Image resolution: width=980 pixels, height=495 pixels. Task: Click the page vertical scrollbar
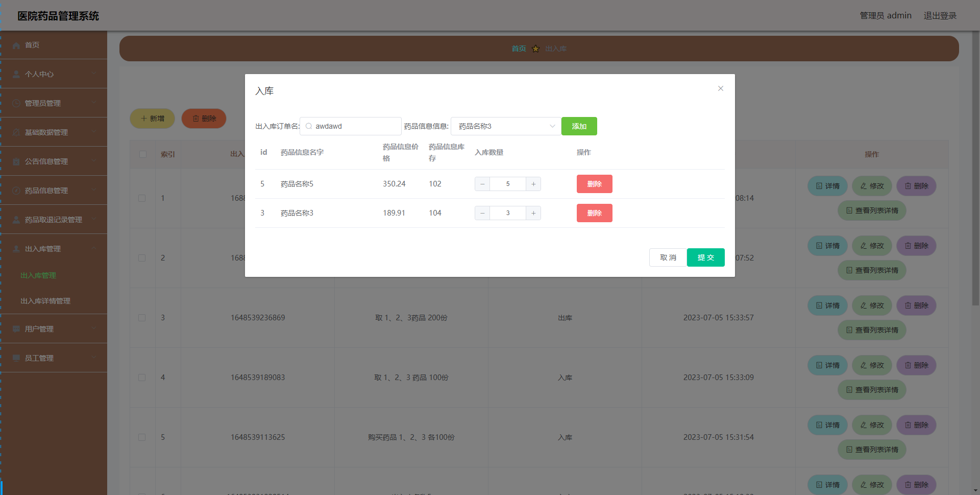tap(976, 169)
